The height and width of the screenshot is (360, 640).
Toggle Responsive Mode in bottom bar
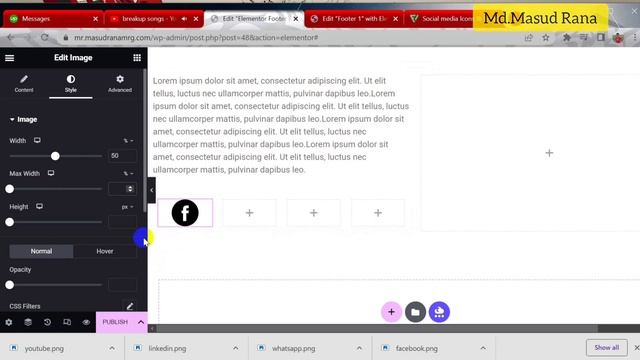coord(67,322)
